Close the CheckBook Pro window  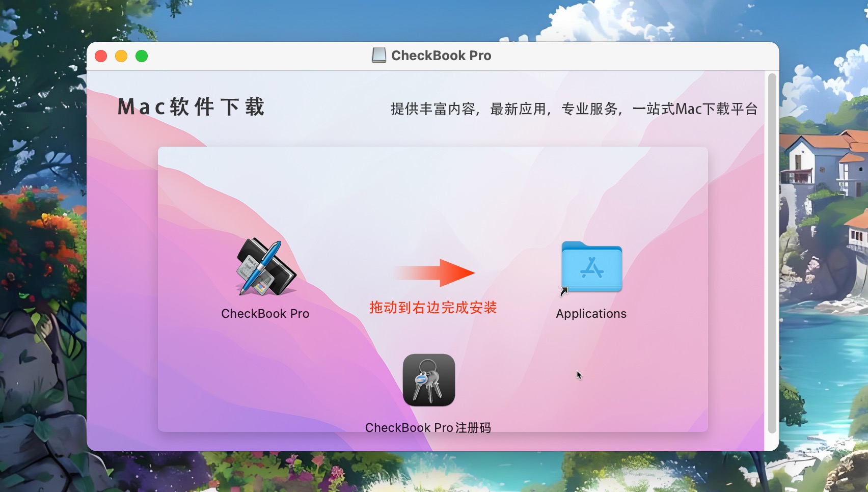coord(101,56)
